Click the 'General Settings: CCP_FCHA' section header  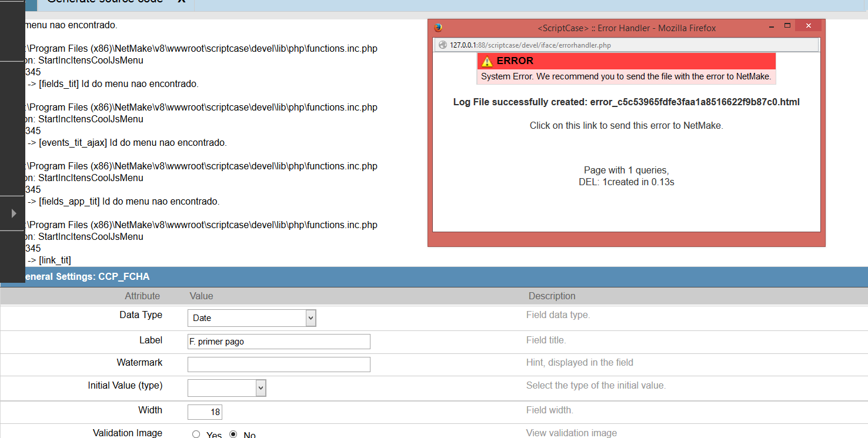[x=434, y=276]
